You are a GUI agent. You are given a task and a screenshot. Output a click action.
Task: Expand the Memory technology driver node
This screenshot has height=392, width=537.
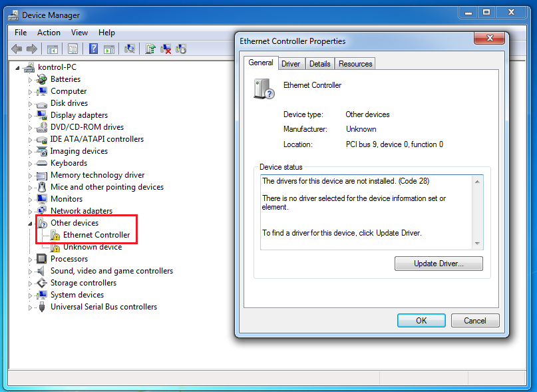(30, 176)
